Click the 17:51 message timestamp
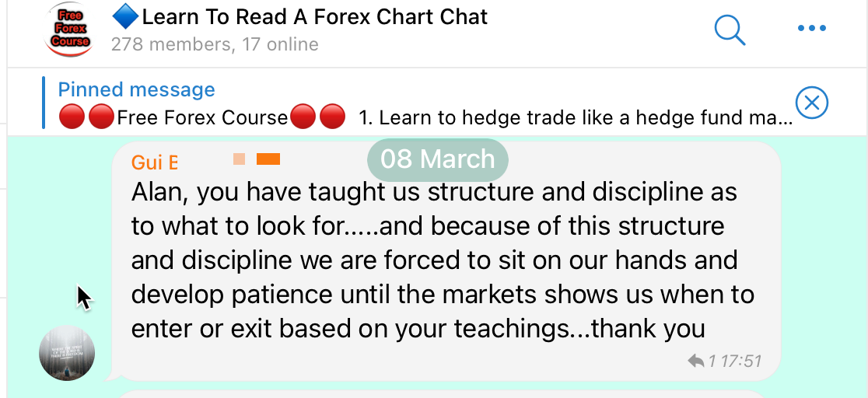 pos(741,361)
